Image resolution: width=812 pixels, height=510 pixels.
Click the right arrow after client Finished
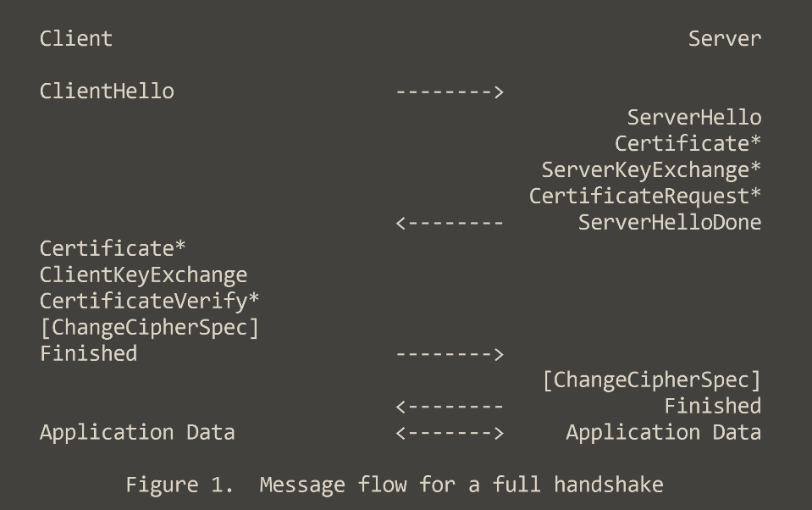pos(450,354)
